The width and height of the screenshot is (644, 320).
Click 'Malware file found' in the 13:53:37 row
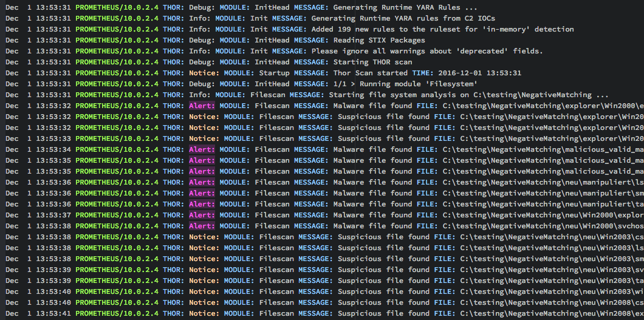(x=372, y=215)
